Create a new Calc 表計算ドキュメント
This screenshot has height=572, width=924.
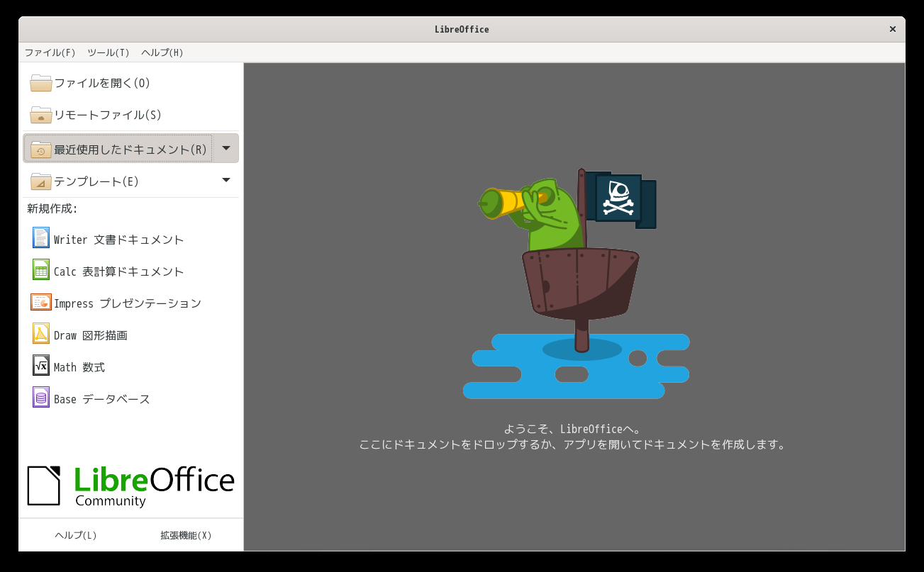click(130, 271)
